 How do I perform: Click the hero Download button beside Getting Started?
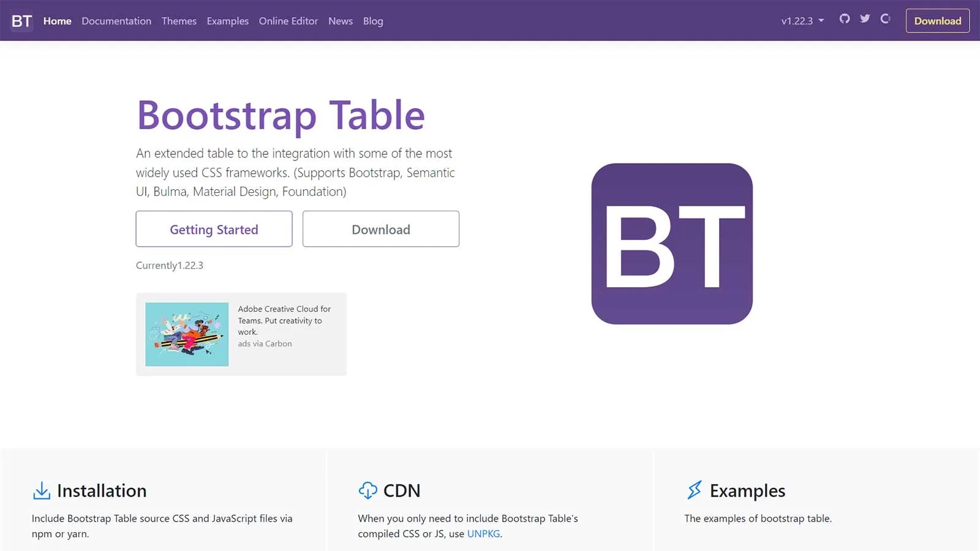[x=381, y=229]
